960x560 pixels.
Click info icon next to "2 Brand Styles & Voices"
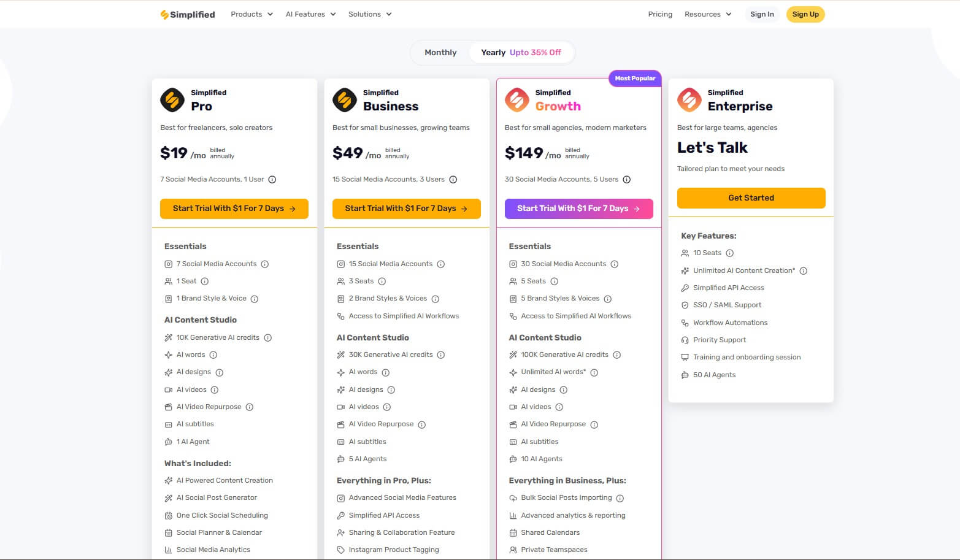click(x=436, y=299)
